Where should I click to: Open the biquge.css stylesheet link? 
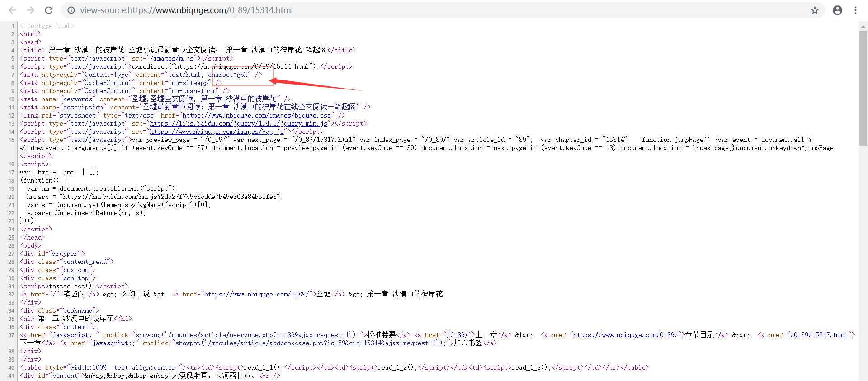click(256, 115)
